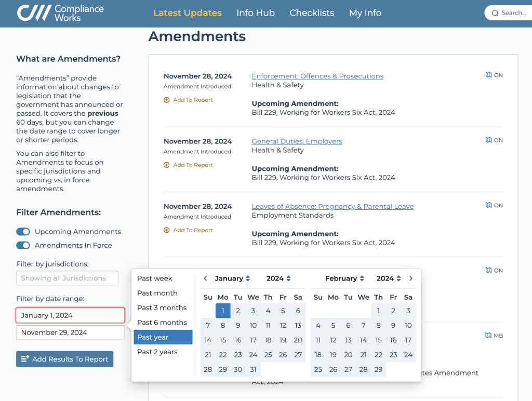Click the search magnifier icon
The width and height of the screenshot is (532, 401).
[x=495, y=13]
